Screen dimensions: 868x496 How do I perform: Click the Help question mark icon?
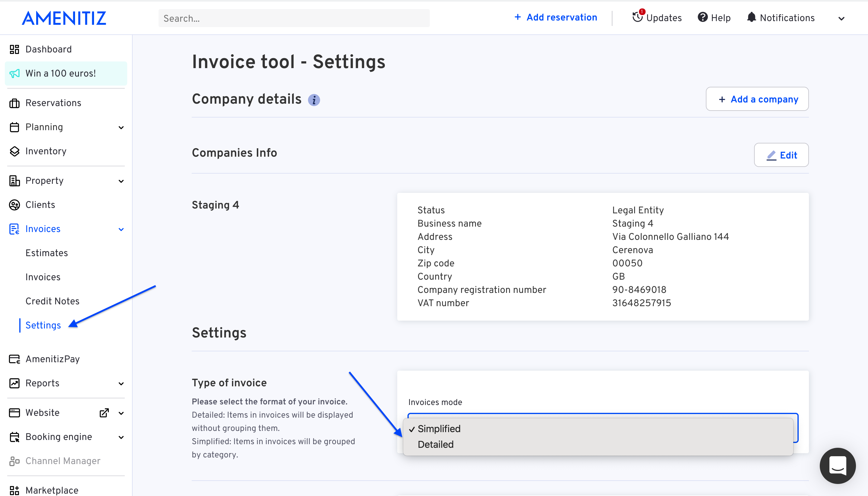tap(703, 17)
